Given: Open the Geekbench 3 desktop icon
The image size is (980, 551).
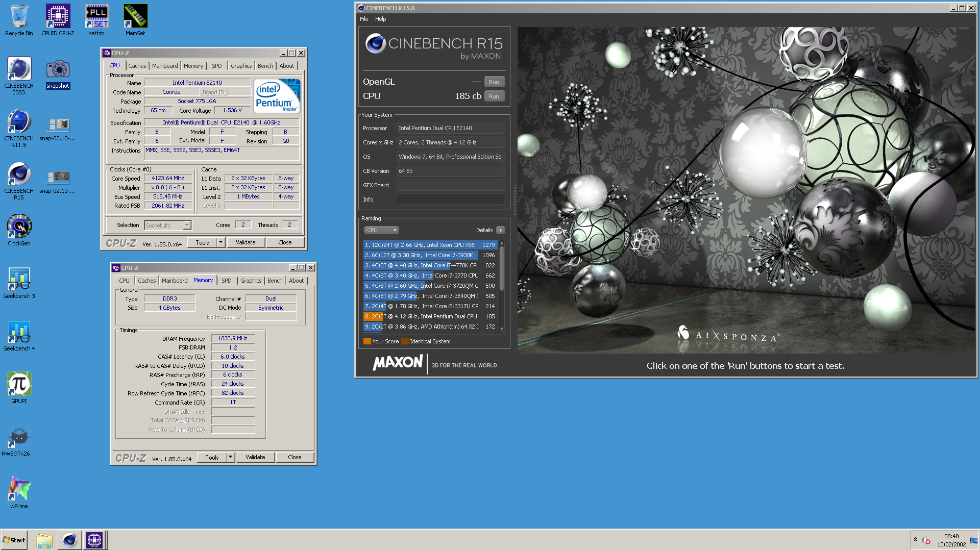Looking at the screenshot, I should 19,283.
